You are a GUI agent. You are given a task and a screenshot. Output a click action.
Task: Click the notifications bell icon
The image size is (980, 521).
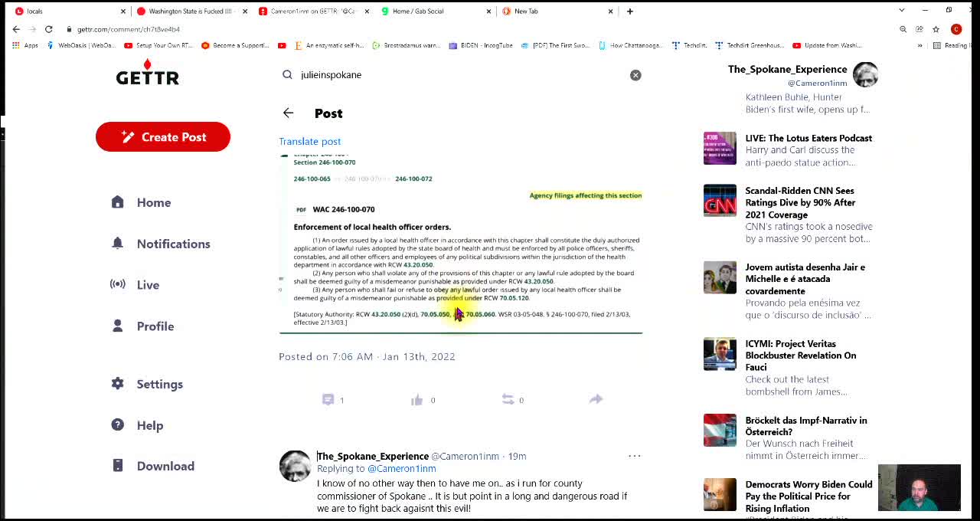point(117,243)
